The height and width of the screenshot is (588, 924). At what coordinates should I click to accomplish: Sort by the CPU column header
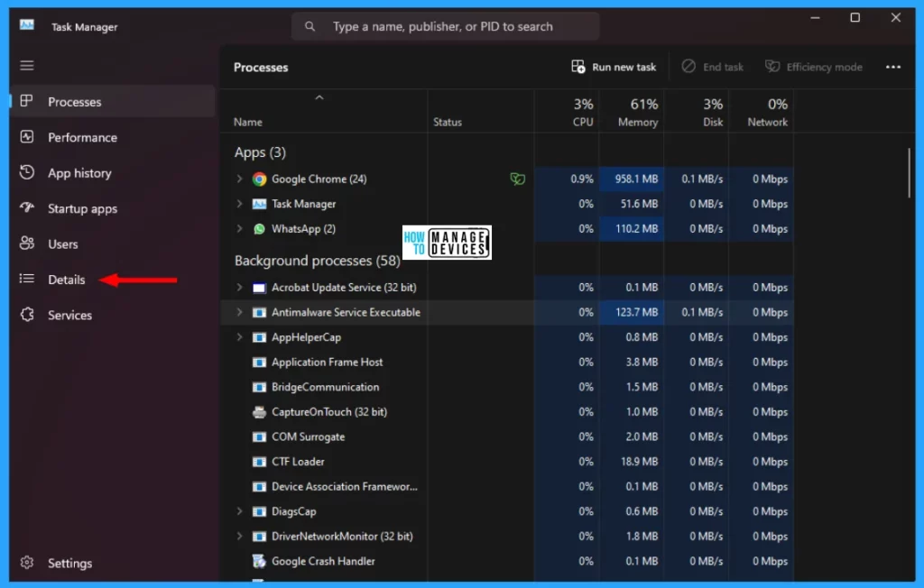click(x=567, y=112)
